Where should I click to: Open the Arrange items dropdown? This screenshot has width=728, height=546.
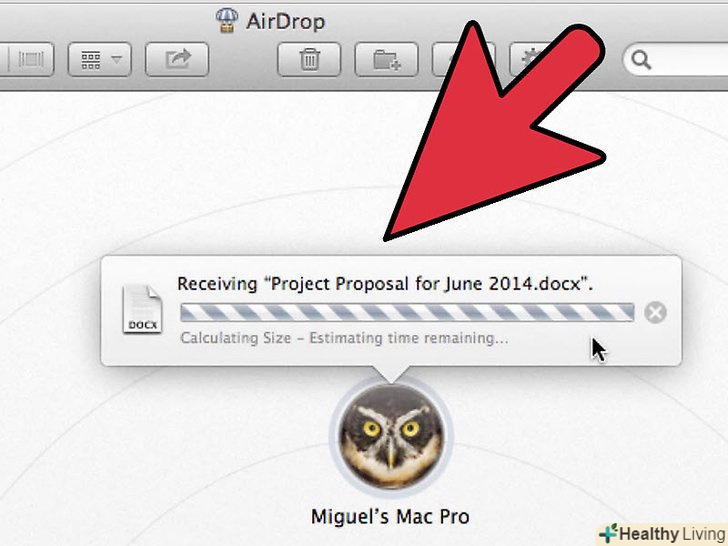(100, 59)
